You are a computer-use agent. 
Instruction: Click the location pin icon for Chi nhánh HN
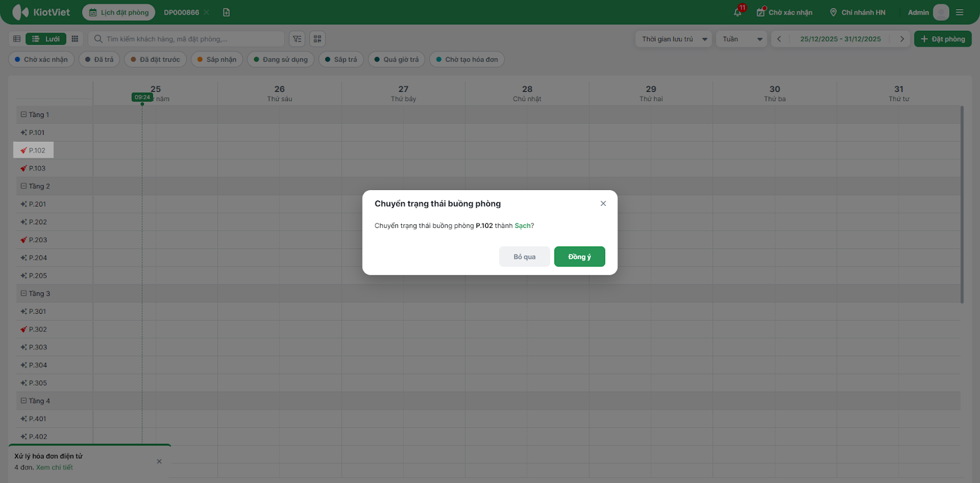coord(833,12)
